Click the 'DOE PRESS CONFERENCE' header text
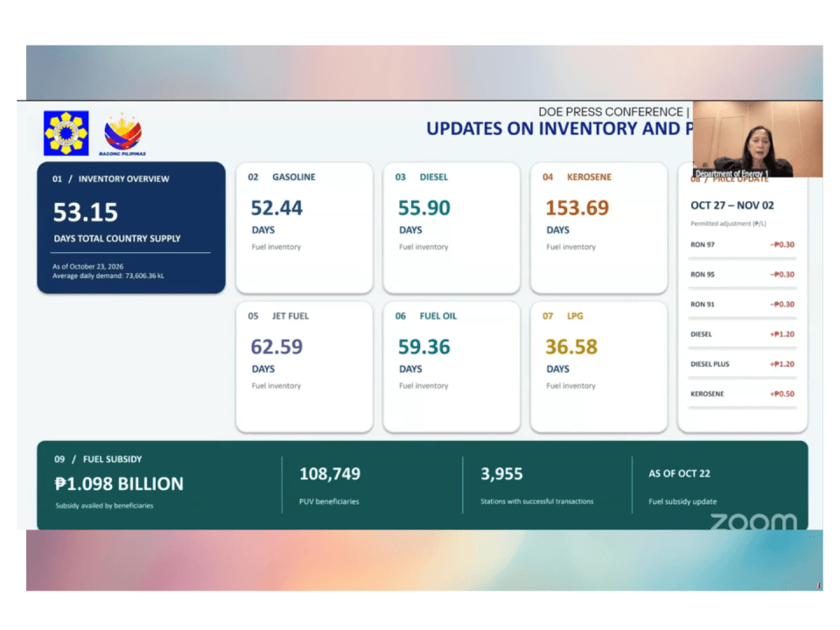 (x=611, y=112)
